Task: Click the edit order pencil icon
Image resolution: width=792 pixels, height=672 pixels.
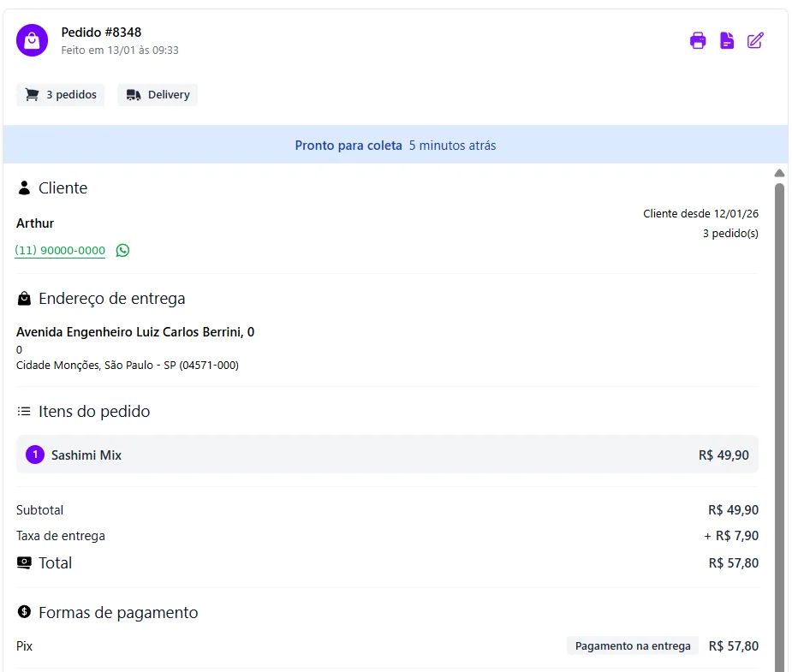Action: 755,40
